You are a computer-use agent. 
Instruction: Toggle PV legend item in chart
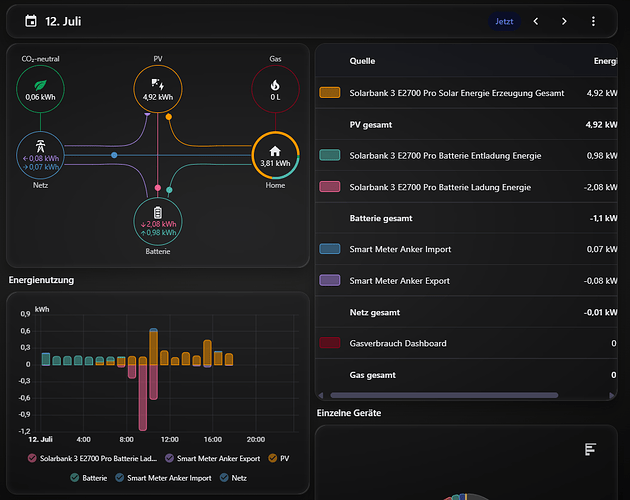(279, 458)
